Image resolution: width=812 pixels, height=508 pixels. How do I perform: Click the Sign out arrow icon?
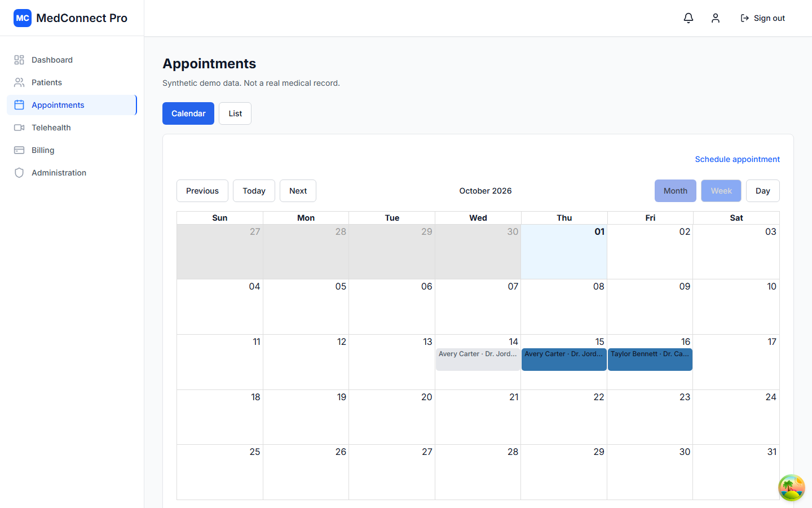(745, 18)
